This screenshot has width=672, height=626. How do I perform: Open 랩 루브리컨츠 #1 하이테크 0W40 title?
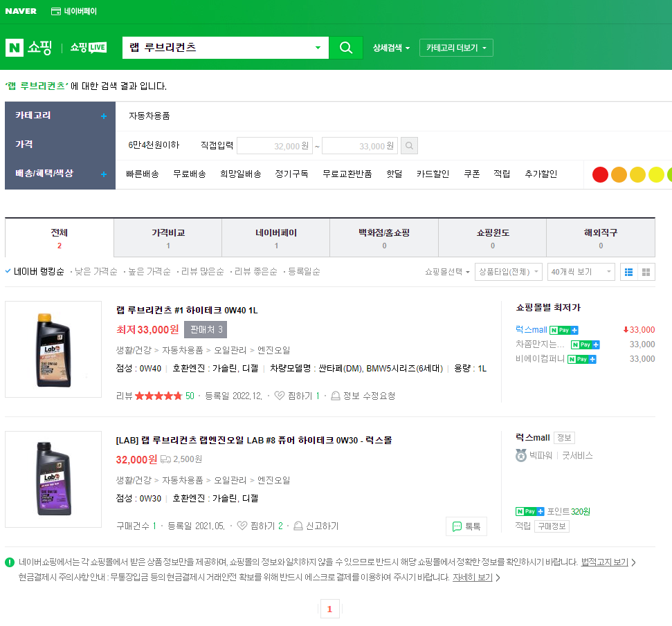pyautogui.click(x=187, y=310)
